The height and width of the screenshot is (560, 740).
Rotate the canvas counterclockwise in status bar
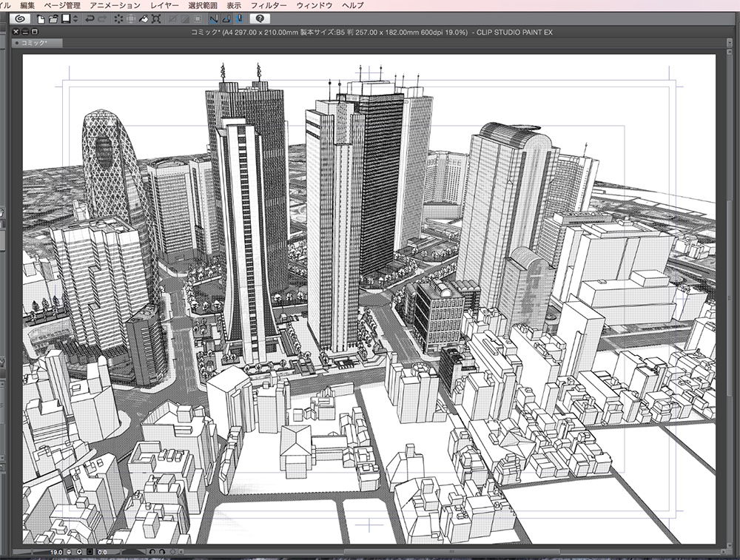tap(153, 551)
